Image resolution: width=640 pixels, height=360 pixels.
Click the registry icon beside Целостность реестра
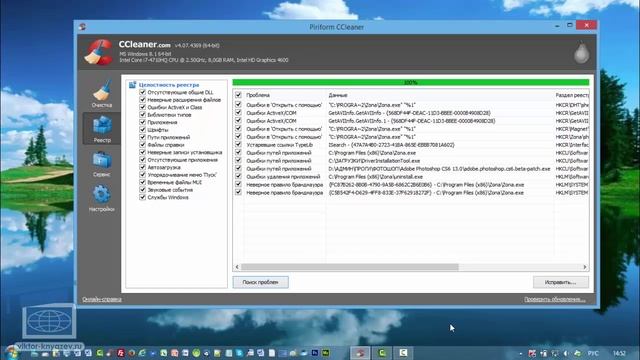click(132, 85)
